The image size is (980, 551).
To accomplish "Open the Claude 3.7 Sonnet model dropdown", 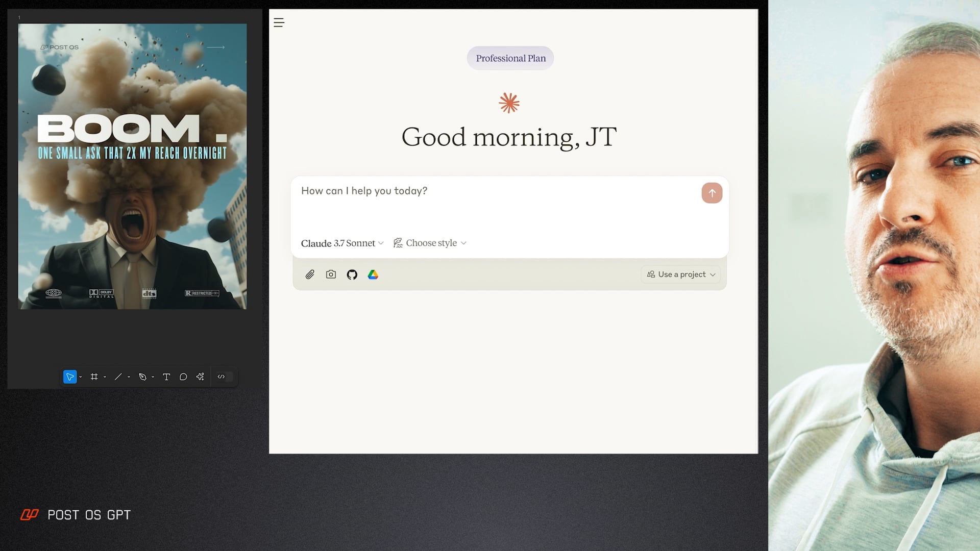I will (342, 243).
